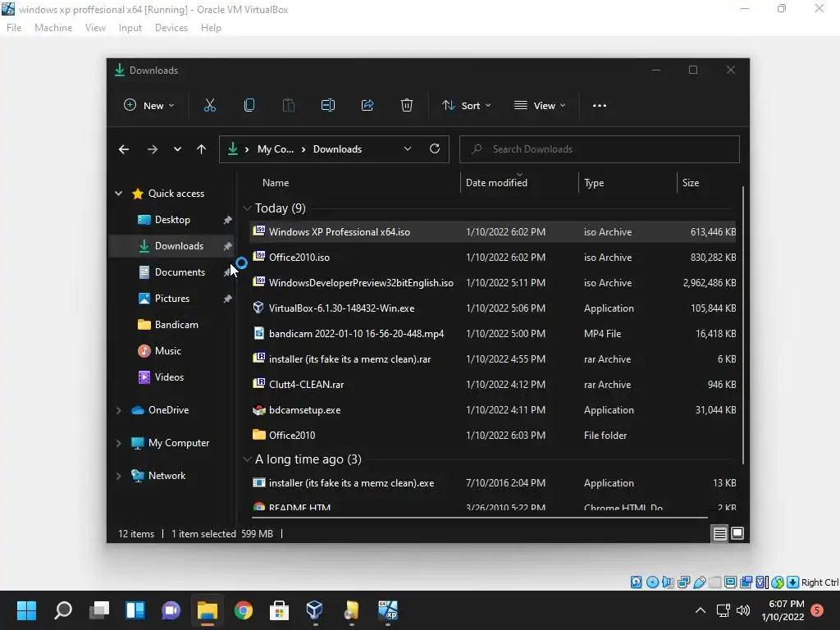Open the Sort dropdown

click(x=466, y=106)
